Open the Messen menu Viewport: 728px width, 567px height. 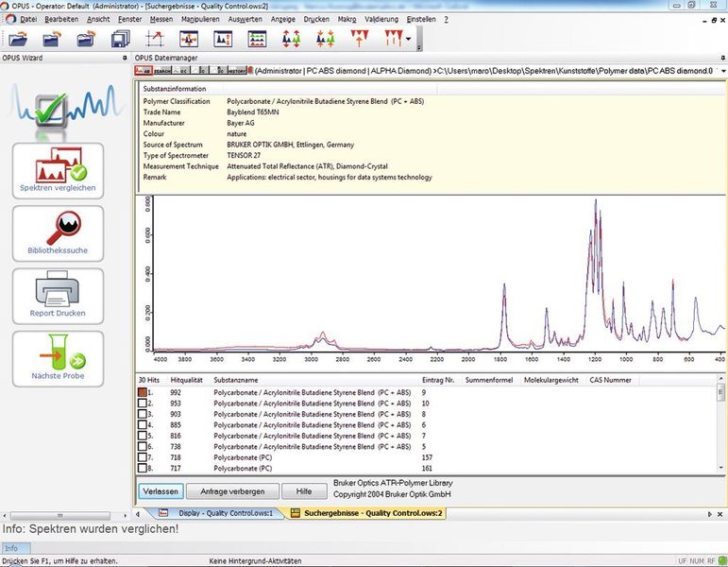tap(161, 19)
